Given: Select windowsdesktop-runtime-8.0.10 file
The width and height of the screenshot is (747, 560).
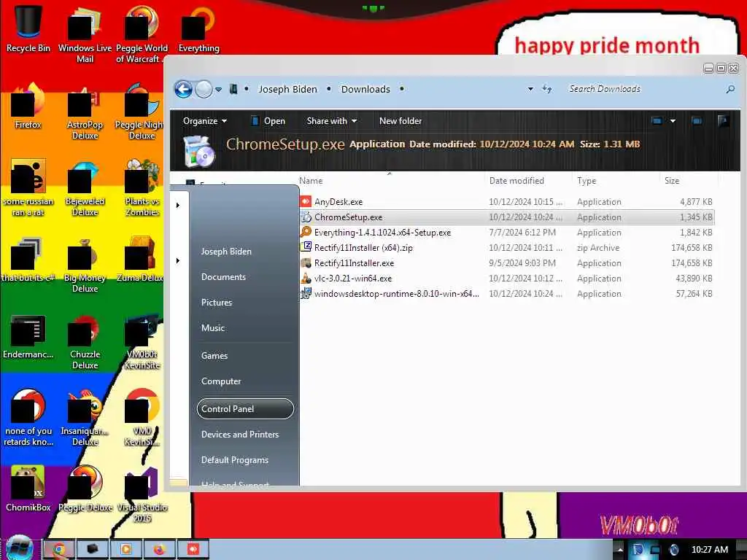Looking at the screenshot, I should [x=506, y=293].
